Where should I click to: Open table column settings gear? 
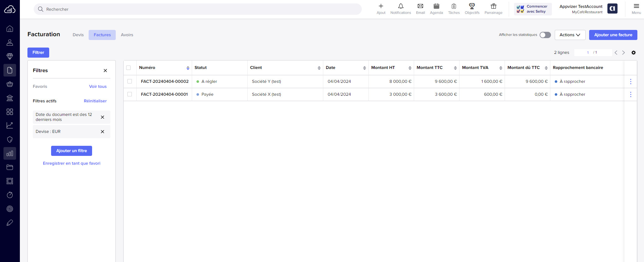coord(634,53)
